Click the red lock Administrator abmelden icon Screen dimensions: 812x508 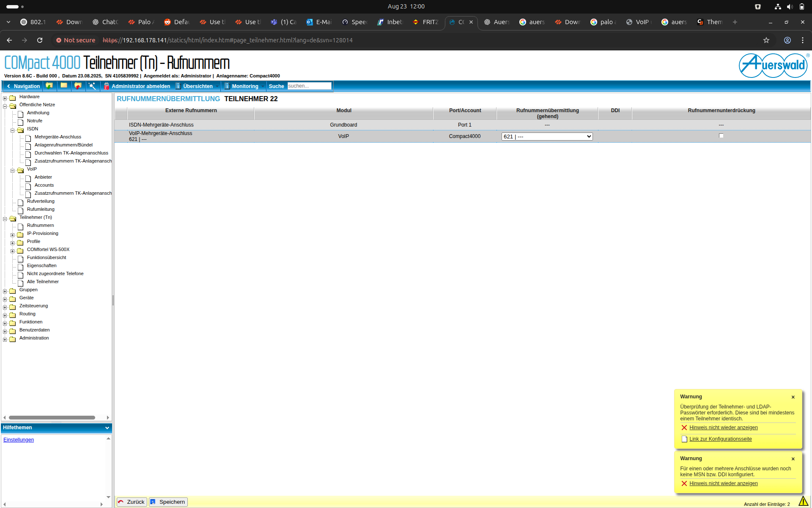click(107, 86)
